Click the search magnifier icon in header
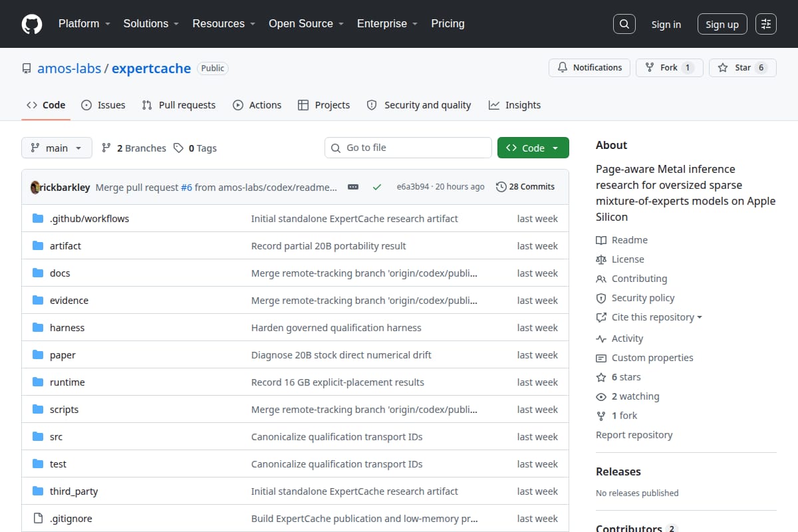This screenshot has width=798, height=532. coord(624,24)
